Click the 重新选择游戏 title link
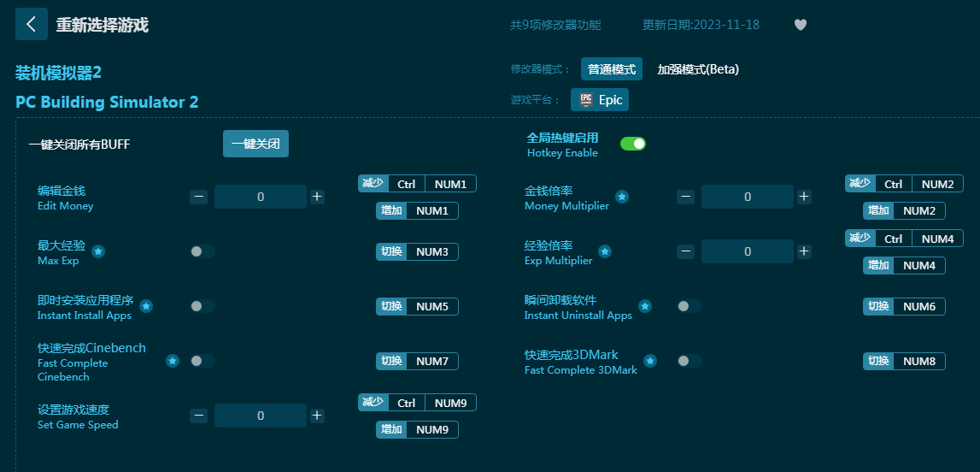Screen dimensions: 980x472 pyautogui.click(x=102, y=25)
